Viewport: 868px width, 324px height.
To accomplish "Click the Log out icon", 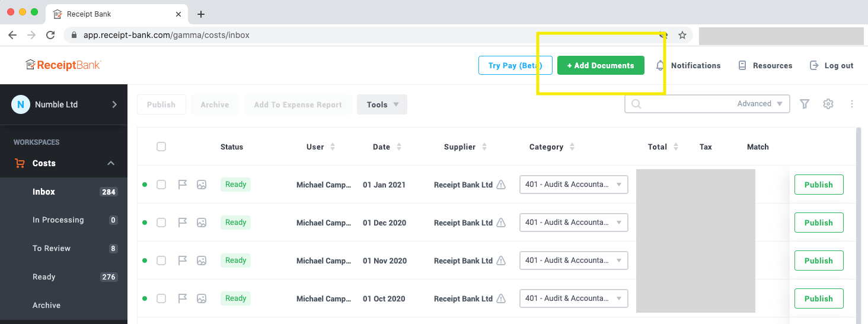I will click(814, 65).
